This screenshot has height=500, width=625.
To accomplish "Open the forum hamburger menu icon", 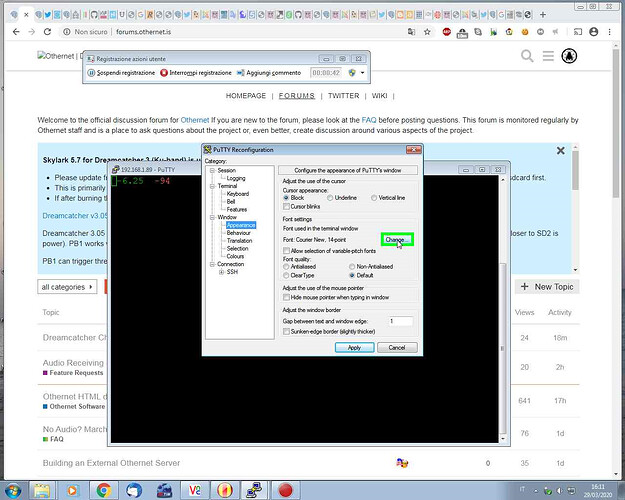I will click(548, 56).
